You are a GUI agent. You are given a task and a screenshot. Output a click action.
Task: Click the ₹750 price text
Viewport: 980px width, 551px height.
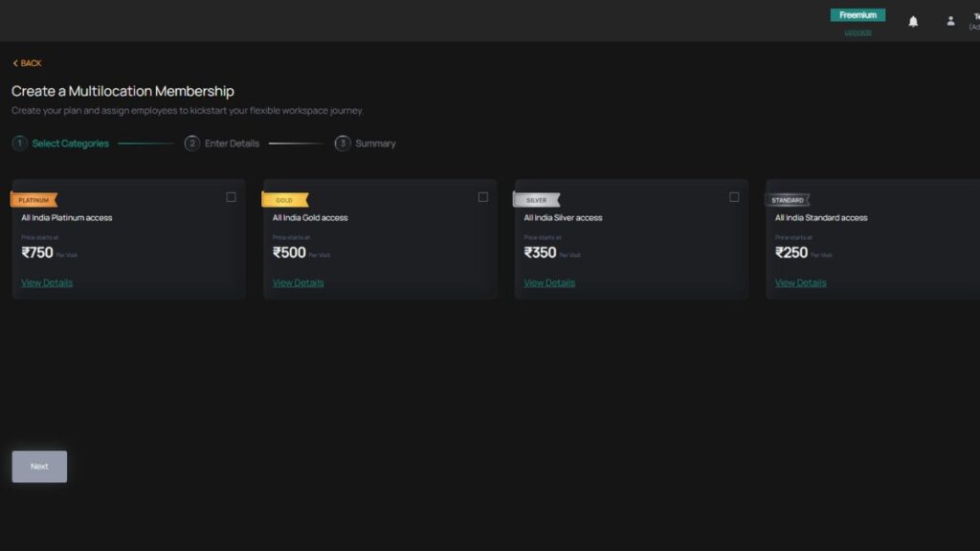pos(37,253)
